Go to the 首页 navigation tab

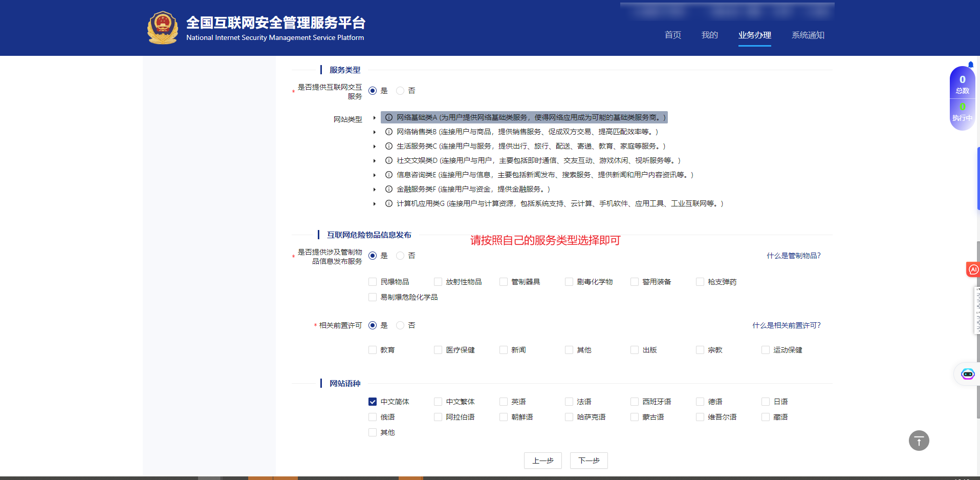[672, 35]
